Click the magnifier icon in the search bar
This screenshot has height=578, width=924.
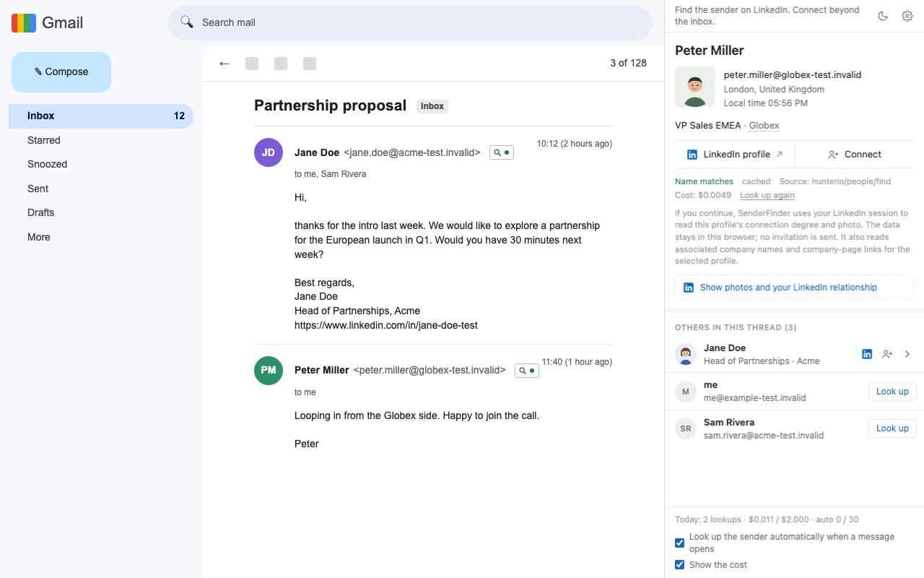point(187,22)
